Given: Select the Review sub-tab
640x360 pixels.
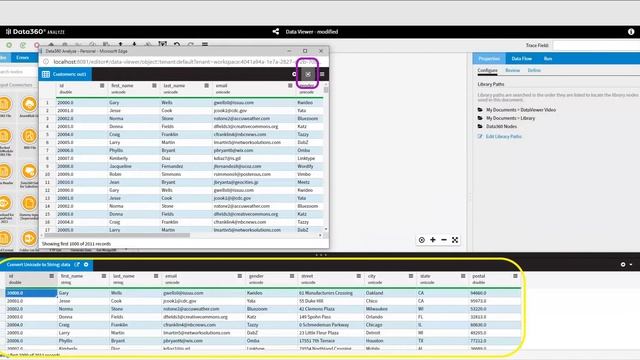Looking at the screenshot, I should pyautogui.click(x=513, y=70).
